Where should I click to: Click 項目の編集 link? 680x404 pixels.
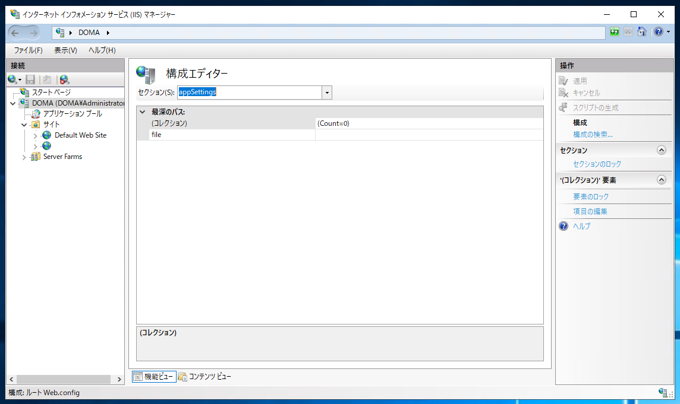pyautogui.click(x=590, y=212)
